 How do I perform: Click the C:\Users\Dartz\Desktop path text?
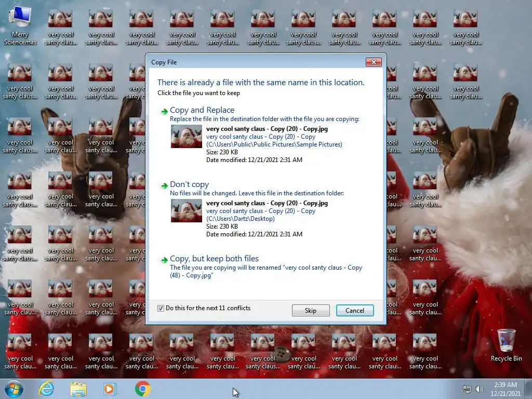point(241,219)
